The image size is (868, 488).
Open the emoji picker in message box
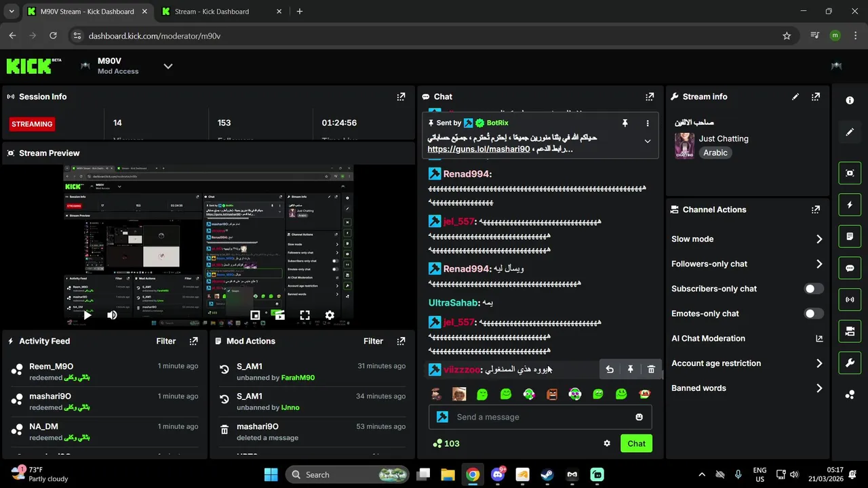point(639,417)
